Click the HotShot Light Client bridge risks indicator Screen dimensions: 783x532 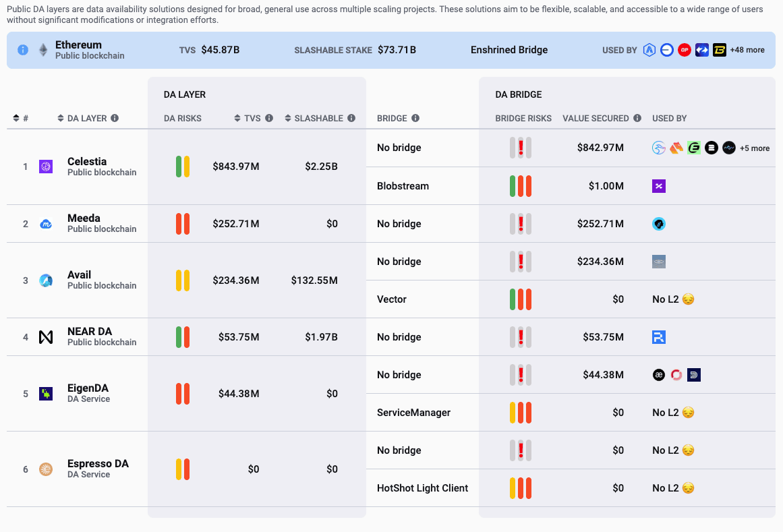(521, 488)
